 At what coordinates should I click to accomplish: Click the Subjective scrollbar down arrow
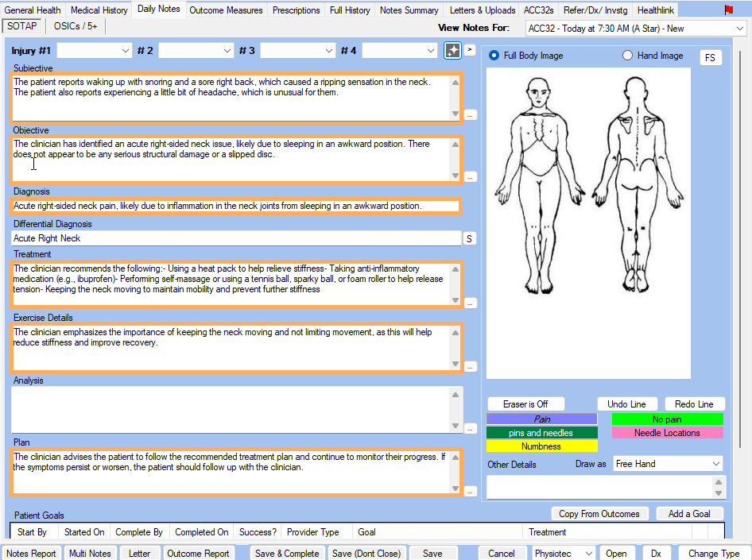point(455,114)
